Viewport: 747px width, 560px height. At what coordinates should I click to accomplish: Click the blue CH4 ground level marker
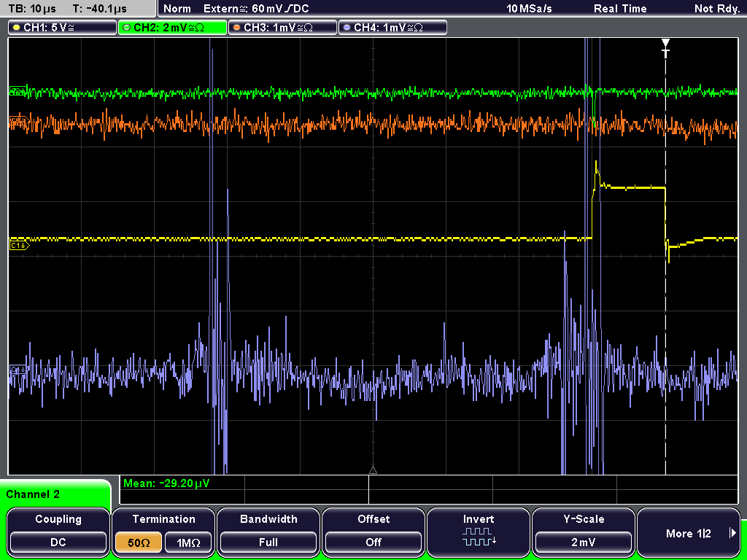click(x=18, y=370)
